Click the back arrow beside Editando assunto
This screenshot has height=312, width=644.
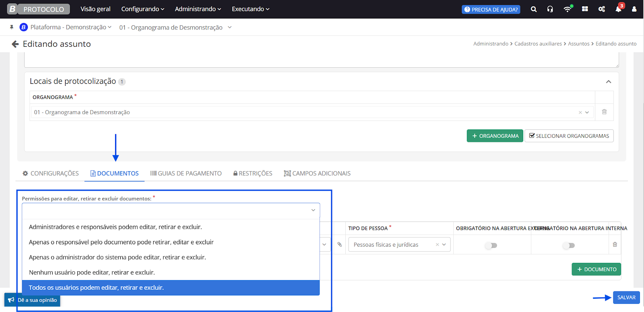click(x=15, y=44)
